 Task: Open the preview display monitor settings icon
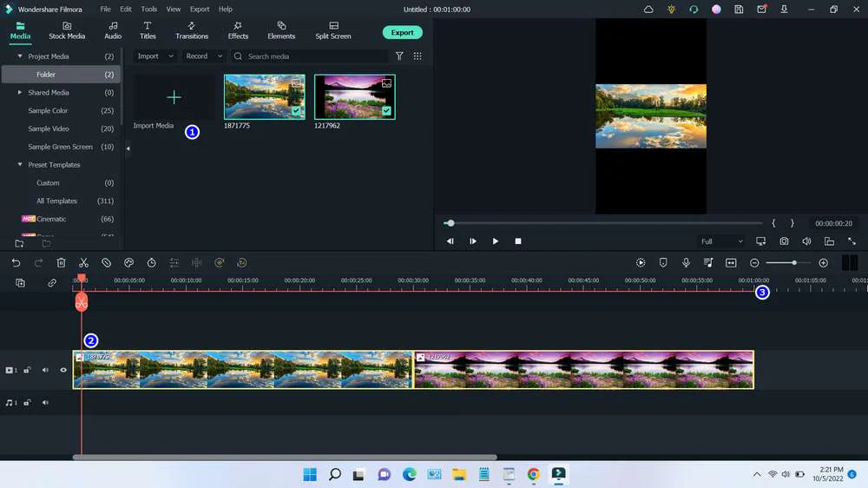pos(761,241)
